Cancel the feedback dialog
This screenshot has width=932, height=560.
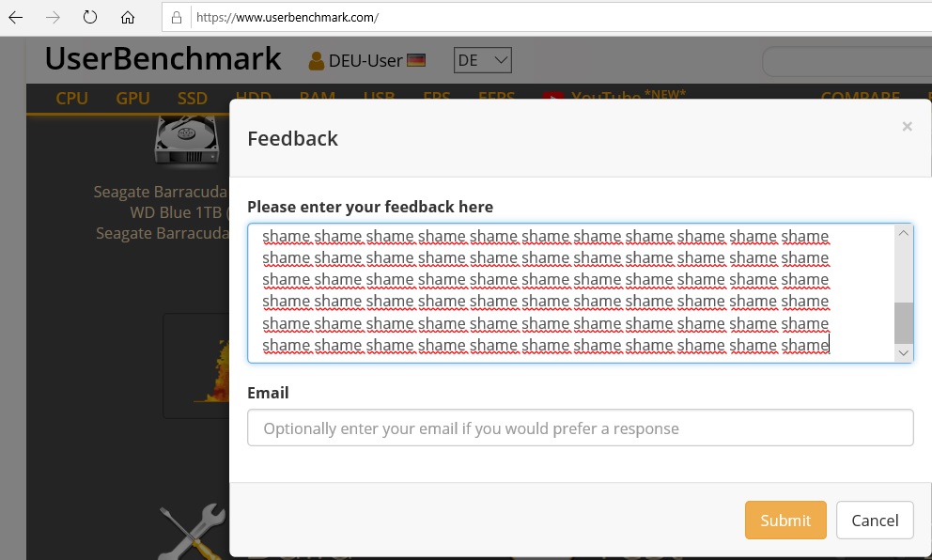point(875,520)
